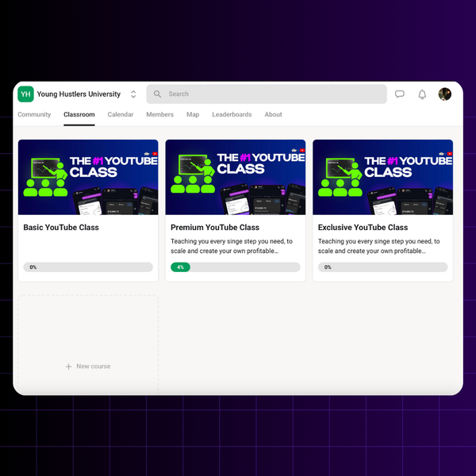Go to the Members tab

159,115
